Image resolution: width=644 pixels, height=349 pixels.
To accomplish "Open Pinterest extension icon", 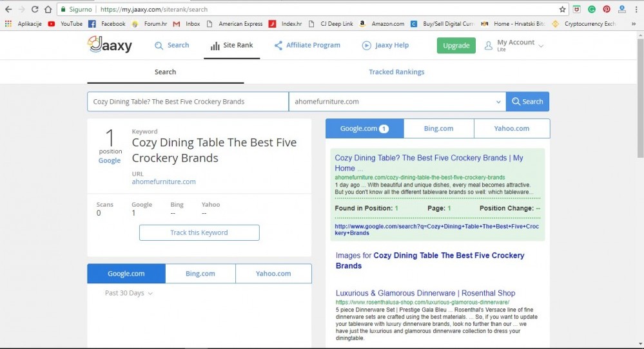I will pos(606,9).
